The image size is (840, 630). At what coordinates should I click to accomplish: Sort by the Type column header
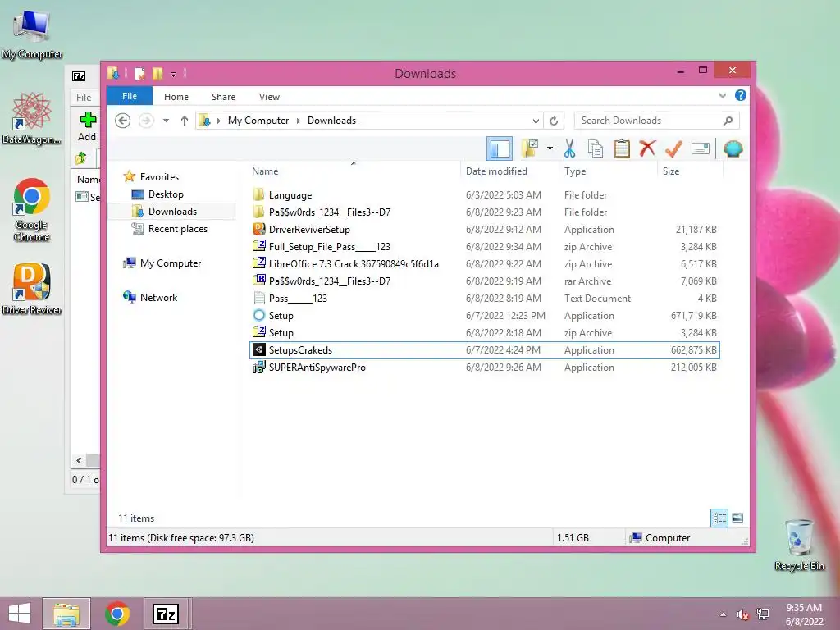(x=608, y=171)
